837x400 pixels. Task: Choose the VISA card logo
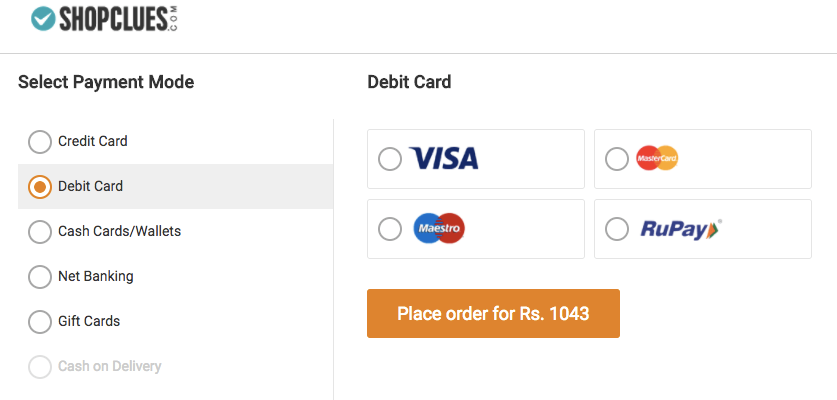pos(444,159)
